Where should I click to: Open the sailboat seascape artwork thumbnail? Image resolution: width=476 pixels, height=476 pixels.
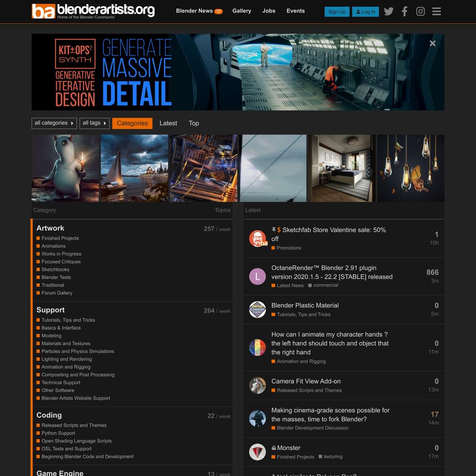pos(134,168)
